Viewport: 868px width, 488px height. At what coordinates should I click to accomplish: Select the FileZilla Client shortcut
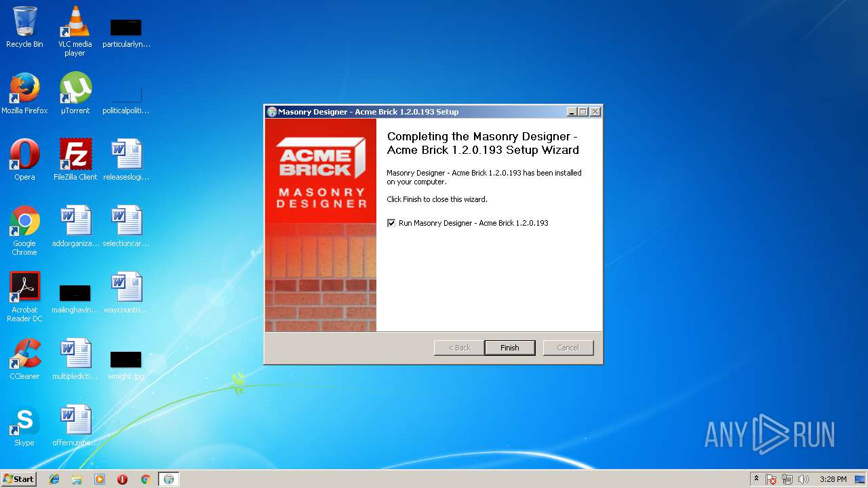(75, 161)
